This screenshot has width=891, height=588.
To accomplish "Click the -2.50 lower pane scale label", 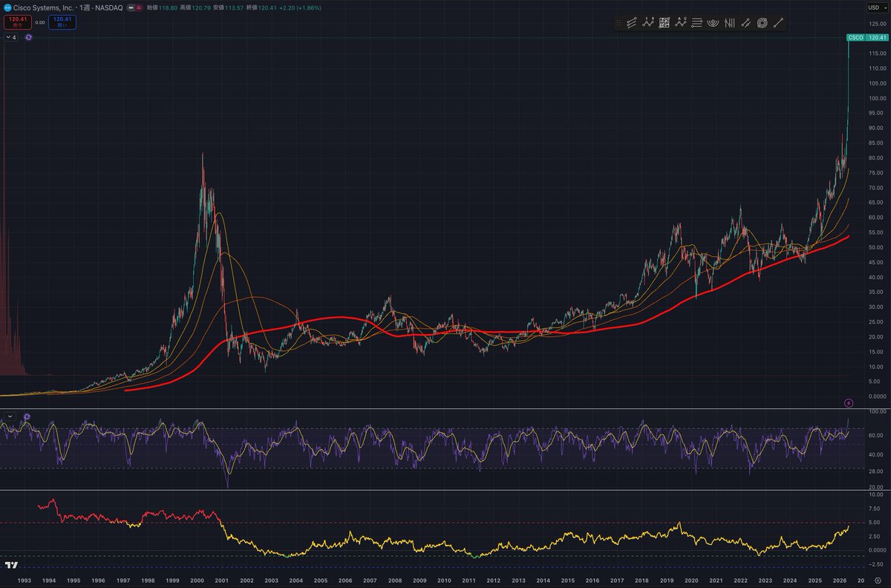I will pyautogui.click(x=878, y=564).
